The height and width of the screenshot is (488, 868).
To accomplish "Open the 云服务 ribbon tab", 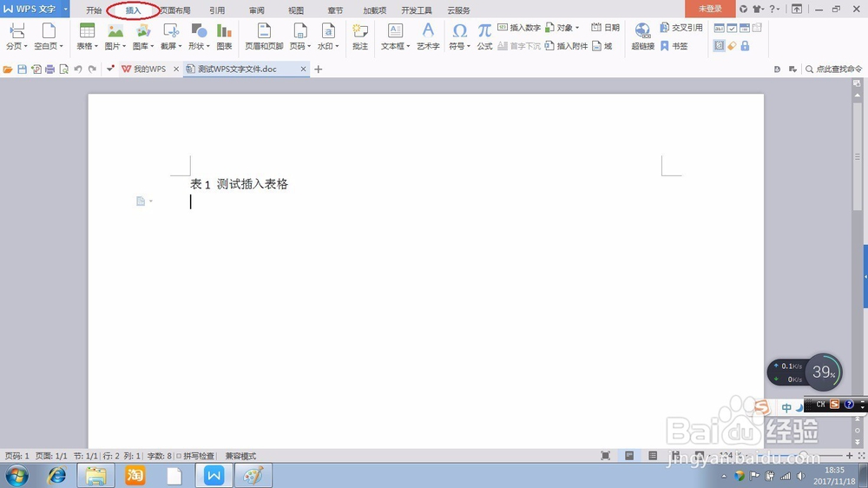I will [x=458, y=10].
